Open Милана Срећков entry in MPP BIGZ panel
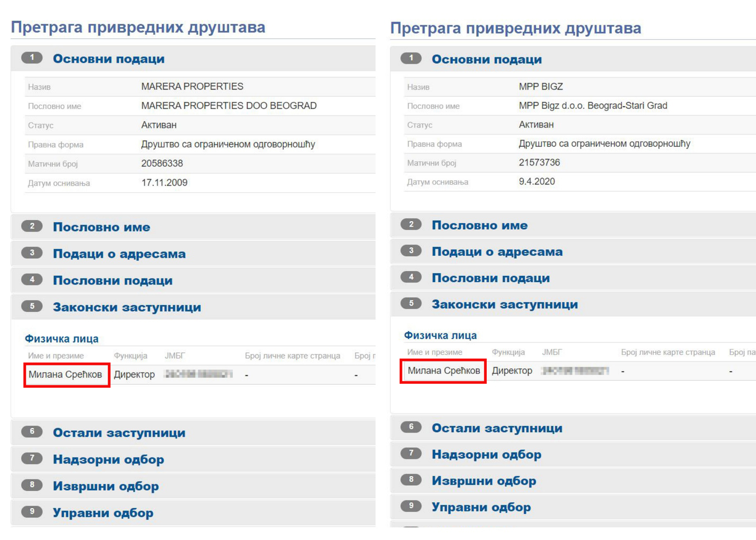The image size is (756, 540). 443,370
